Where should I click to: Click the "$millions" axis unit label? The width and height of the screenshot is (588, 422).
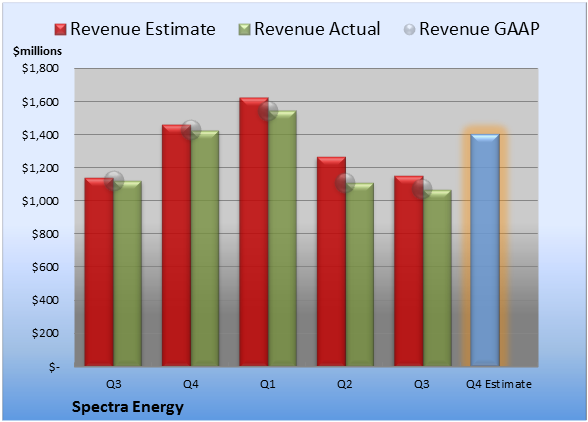37,51
